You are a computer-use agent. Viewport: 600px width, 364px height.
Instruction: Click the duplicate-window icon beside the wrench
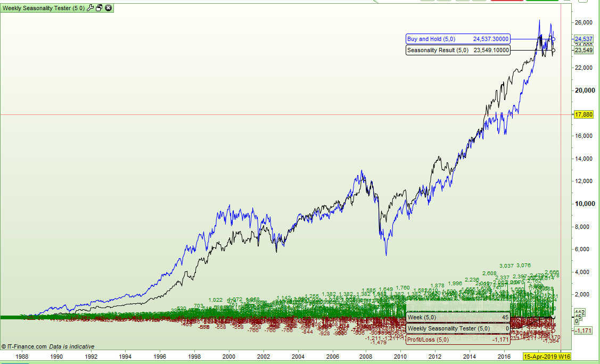click(99, 7)
